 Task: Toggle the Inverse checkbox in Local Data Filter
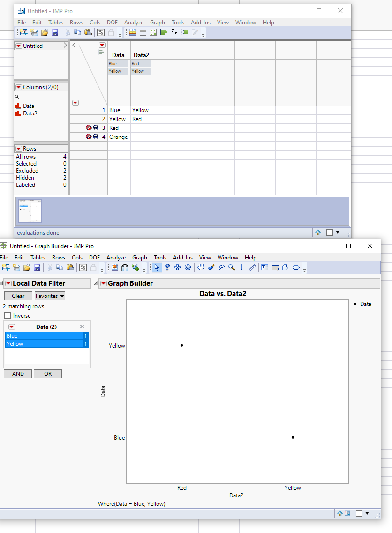coord(7,315)
